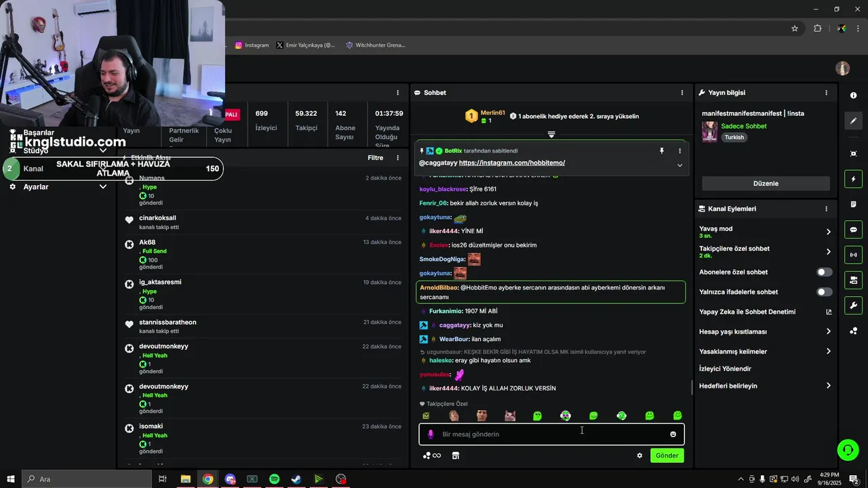This screenshot has width=868, height=488.
Task: Unpin the BotRix pinned message
Action: coord(662,150)
